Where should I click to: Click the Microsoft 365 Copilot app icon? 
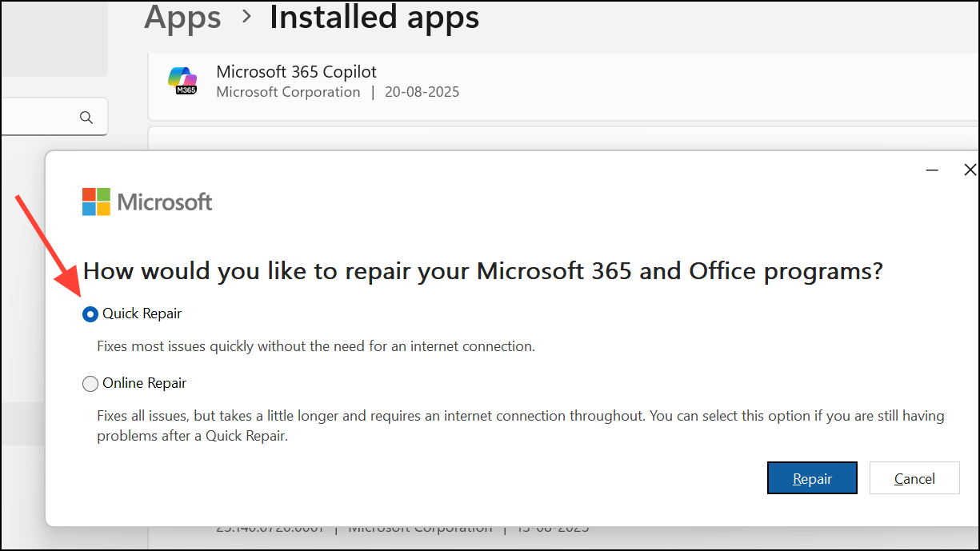point(182,81)
